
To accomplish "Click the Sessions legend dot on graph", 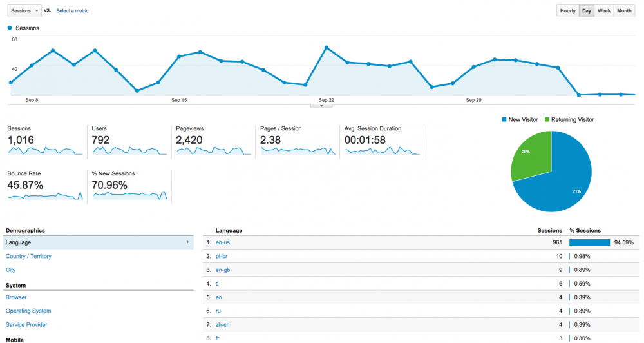I will 10,28.
